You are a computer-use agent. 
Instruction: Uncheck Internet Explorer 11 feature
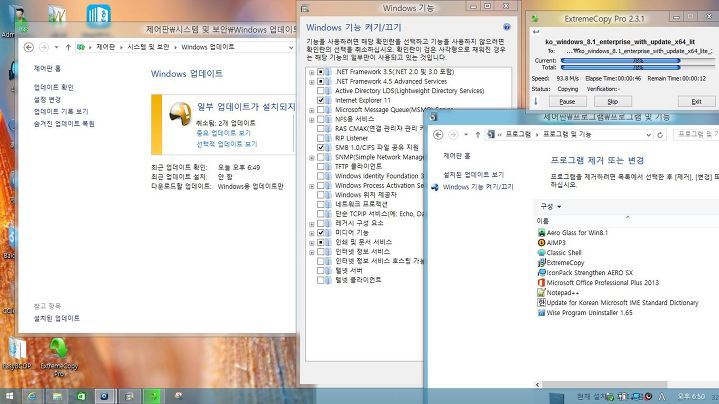pyautogui.click(x=321, y=100)
